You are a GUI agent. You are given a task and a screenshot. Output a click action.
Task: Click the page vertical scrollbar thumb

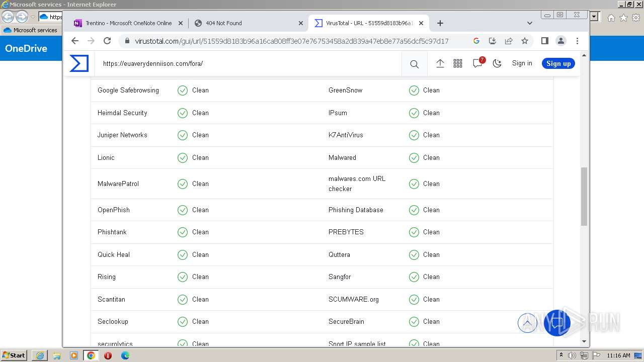(584, 197)
